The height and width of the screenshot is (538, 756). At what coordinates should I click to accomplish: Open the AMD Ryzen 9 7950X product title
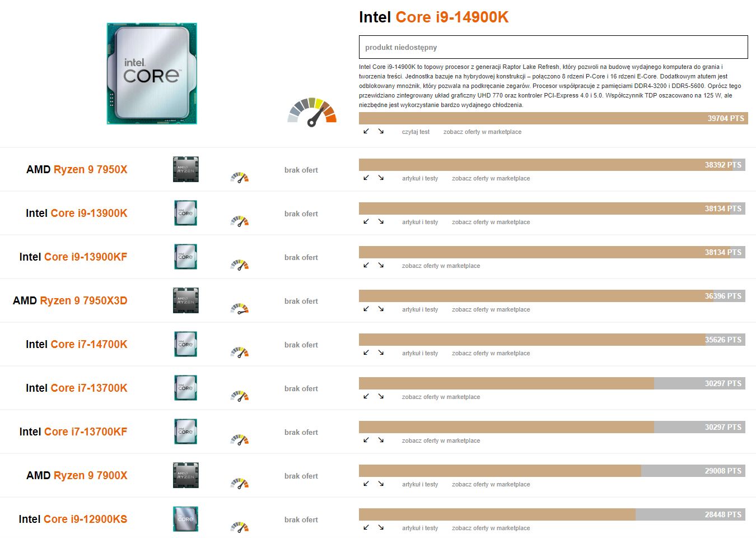coord(77,169)
